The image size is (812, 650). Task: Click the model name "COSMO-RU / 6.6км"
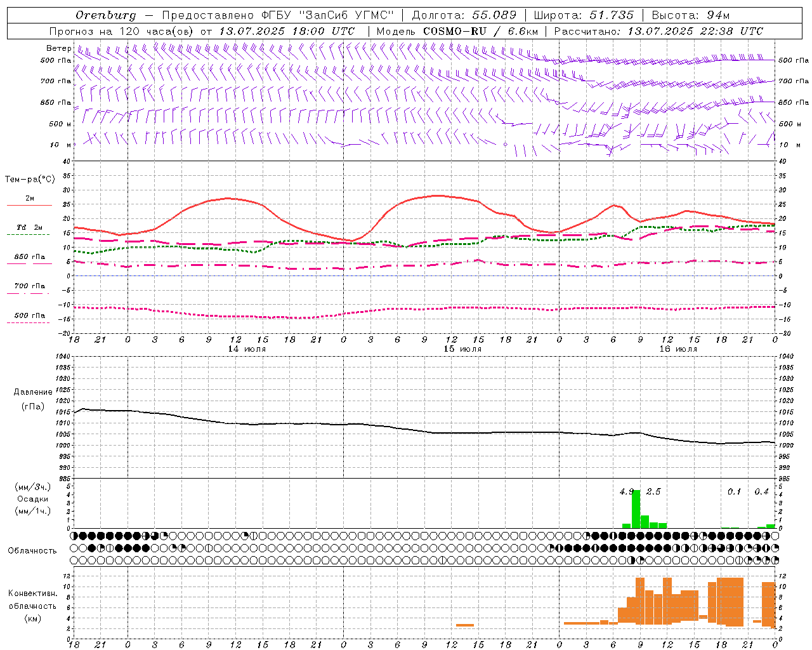[480, 31]
